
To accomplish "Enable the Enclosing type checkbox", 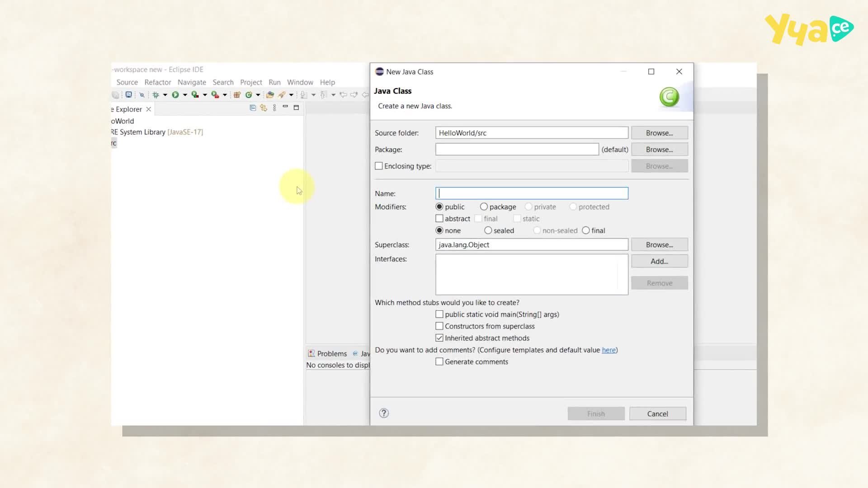I will (379, 166).
